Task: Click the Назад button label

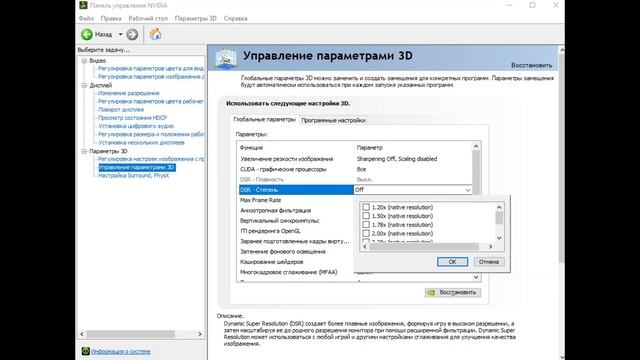Action: (x=103, y=35)
